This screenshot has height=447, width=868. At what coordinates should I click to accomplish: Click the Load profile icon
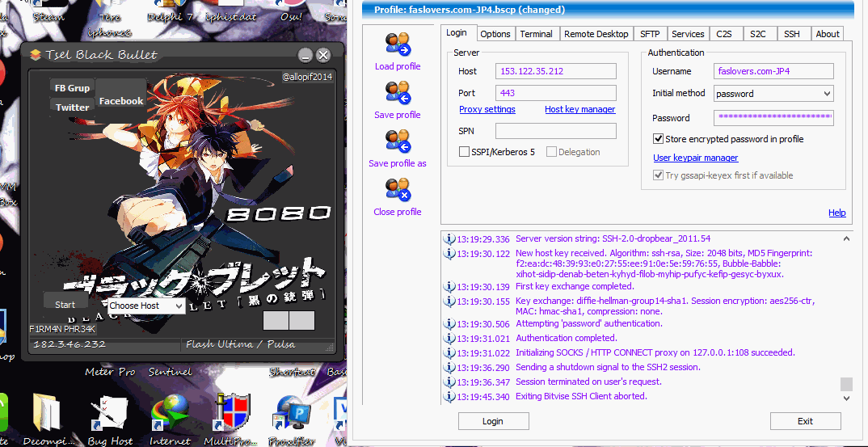click(398, 44)
